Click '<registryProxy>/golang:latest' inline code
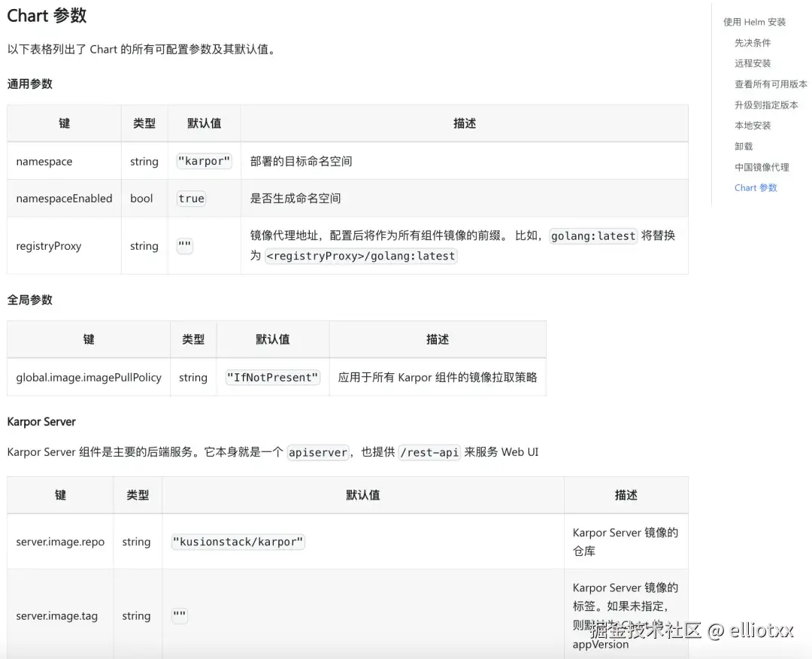 click(x=361, y=256)
